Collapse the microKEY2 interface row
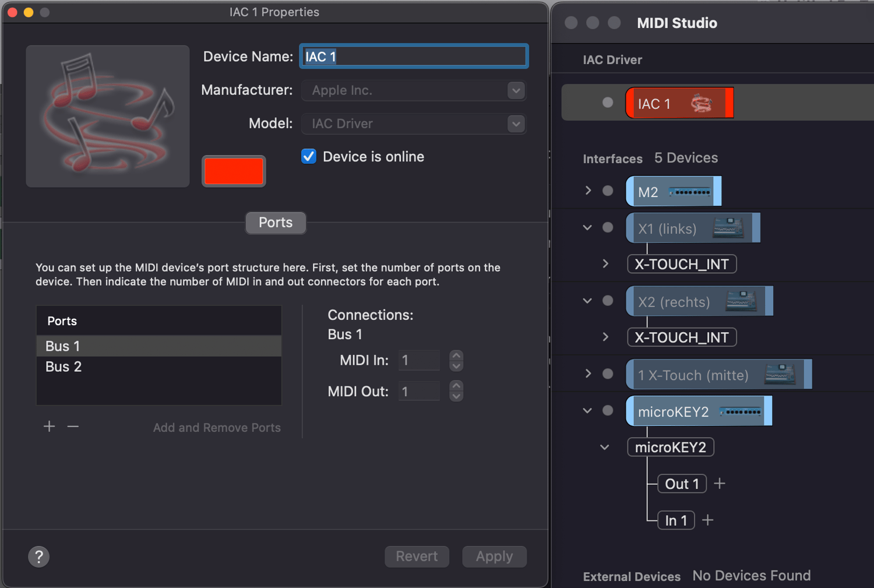Screen dimensions: 874x588 pos(587,411)
